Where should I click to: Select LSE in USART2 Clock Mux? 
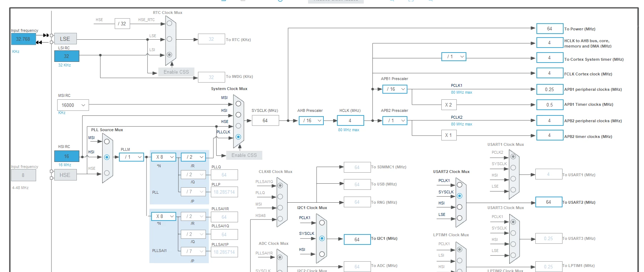click(460, 218)
